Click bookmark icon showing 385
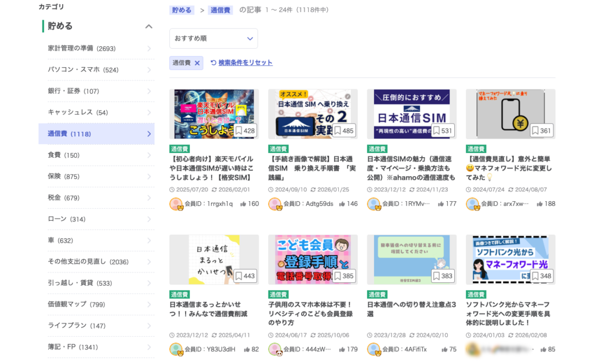 coord(337,276)
